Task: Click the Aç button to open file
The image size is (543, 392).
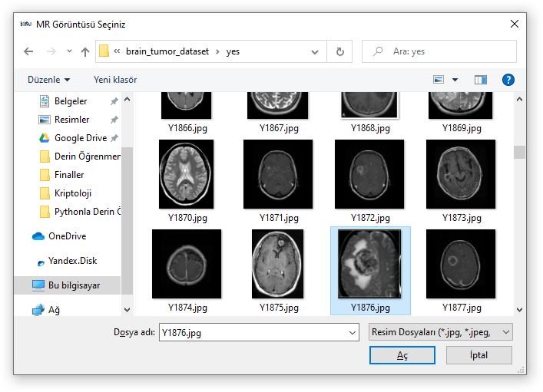Action: tap(402, 355)
